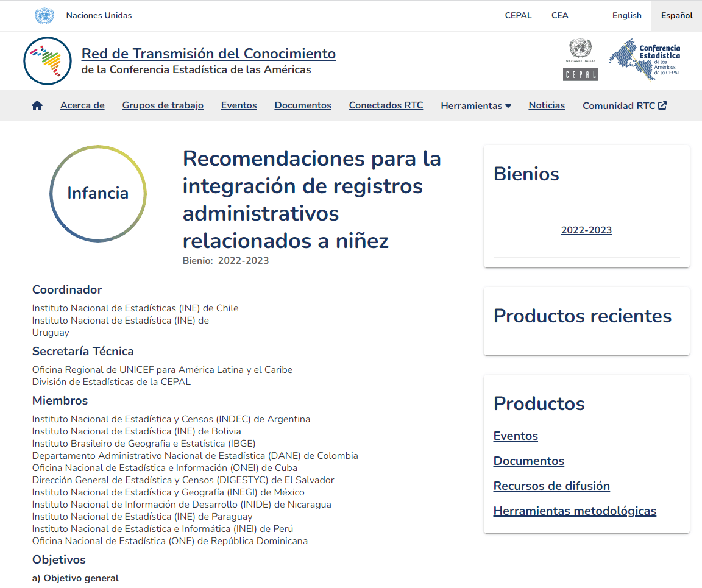Click the subtitle de la Conferencia Estadística
Screen dimensions: 702x588
tap(196, 70)
